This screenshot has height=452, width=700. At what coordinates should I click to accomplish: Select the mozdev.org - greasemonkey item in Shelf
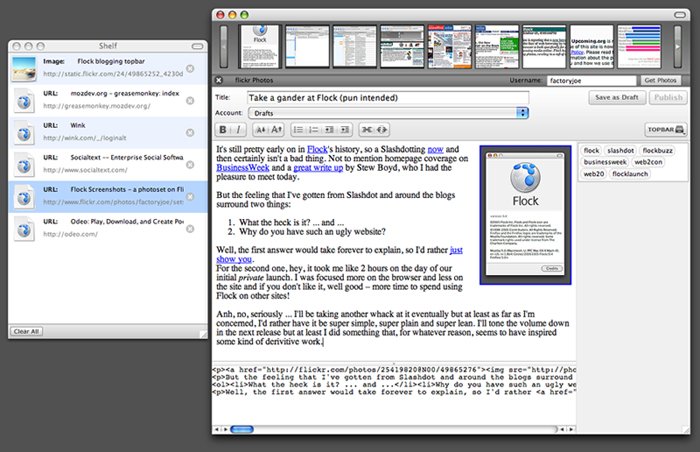point(108,101)
